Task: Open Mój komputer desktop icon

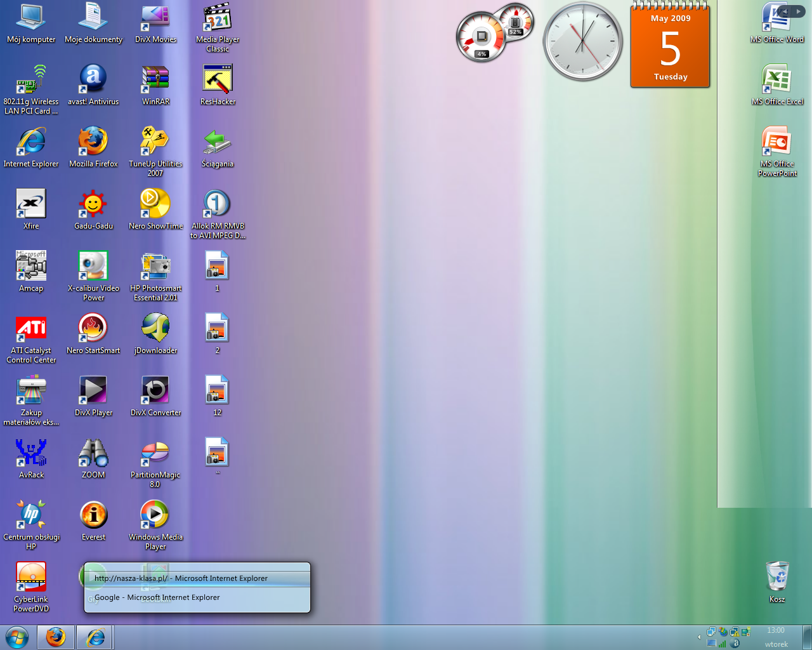Action: tap(31, 24)
